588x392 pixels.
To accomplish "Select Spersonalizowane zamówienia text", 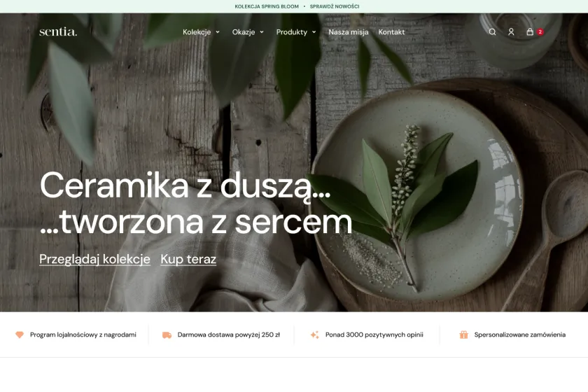I will [x=519, y=335].
